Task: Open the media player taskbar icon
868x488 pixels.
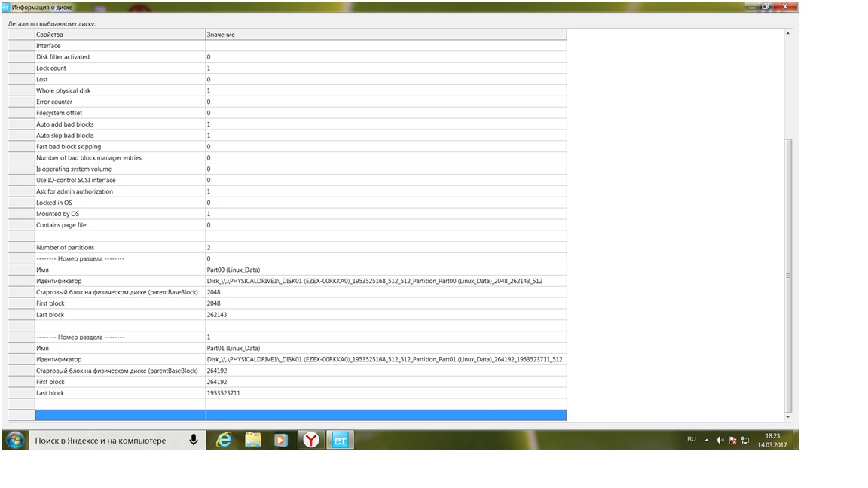Action: pyautogui.click(x=281, y=440)
